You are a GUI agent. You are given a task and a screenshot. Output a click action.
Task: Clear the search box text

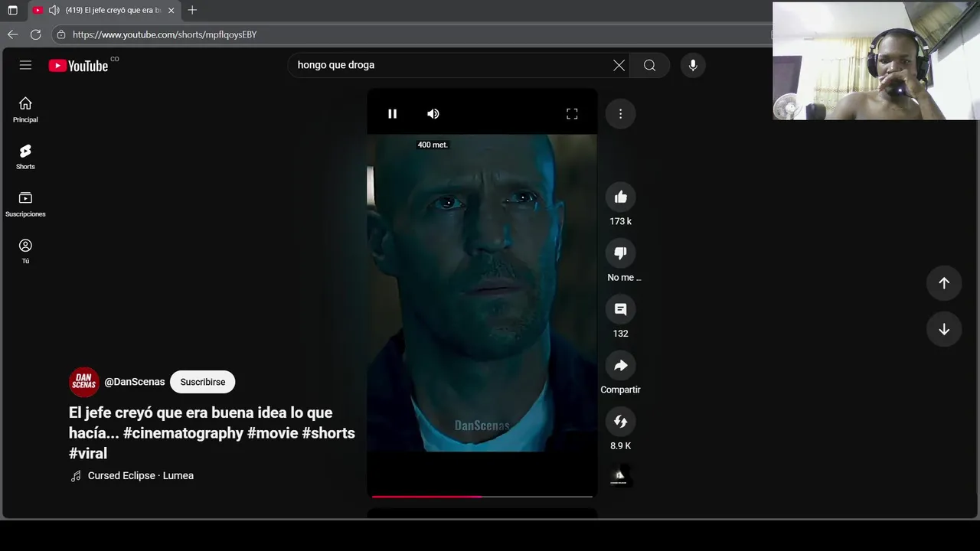[619, 65]
